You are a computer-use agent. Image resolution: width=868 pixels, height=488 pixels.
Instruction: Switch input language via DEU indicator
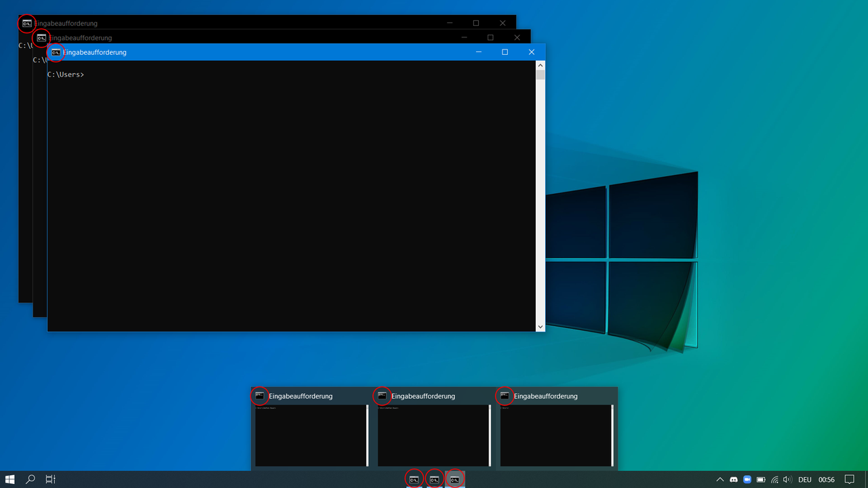pos(805,479)
